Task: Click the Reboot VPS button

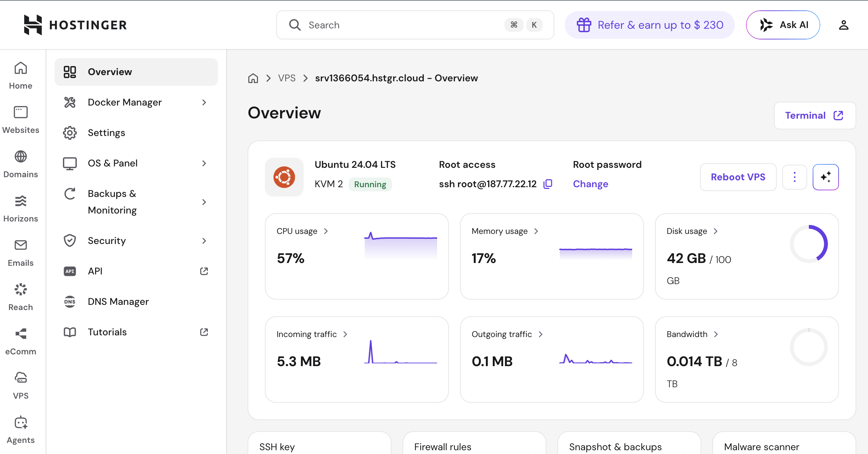Action: [x=738, y=177]
